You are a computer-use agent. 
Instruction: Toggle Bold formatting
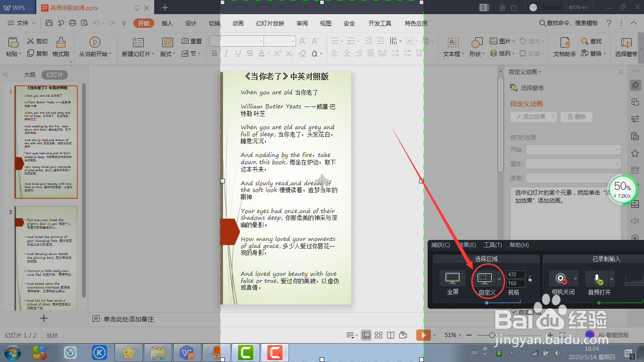[x=215, y=53]
